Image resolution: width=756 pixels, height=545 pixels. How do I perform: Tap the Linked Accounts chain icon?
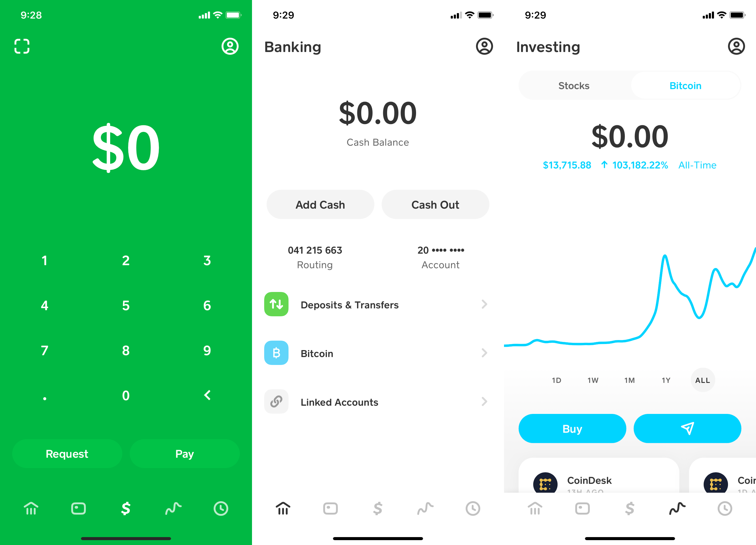[x=276, y=402]
